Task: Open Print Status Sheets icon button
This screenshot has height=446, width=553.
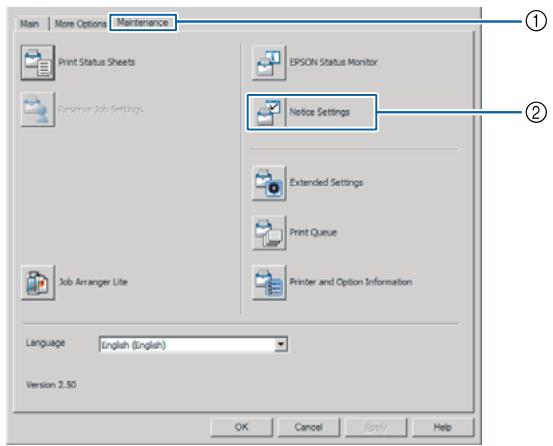Action: coord(38,63)
